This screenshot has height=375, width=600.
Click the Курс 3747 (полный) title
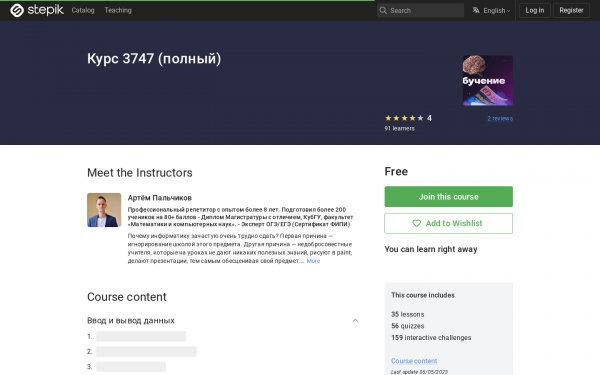pyautogui.click(x=154, y=59)
